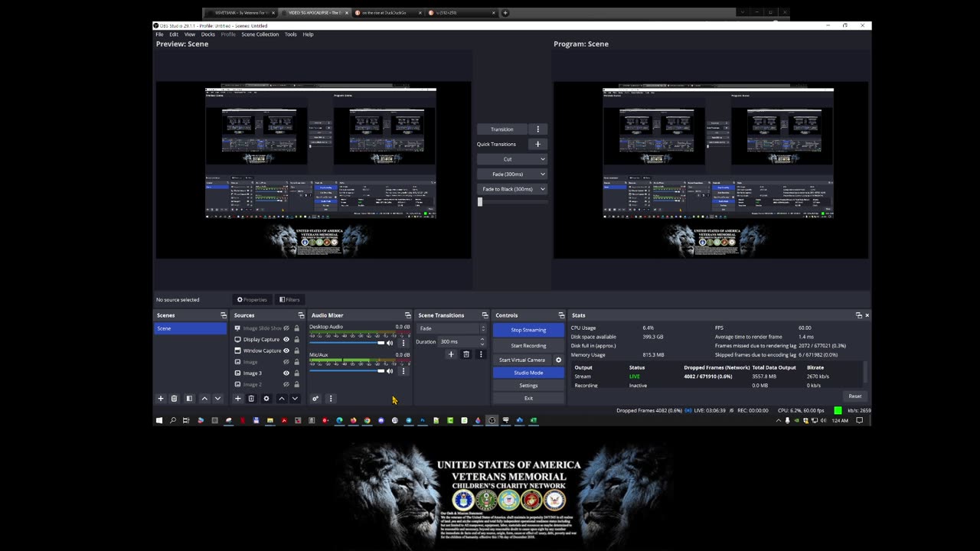Click Start Recording button
The height and width of the screenshot is (551, 980).
tap(528, 346)
